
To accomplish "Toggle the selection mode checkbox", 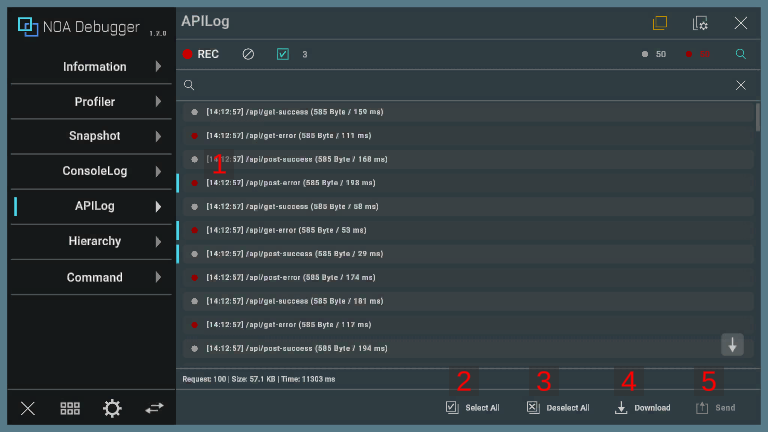I will [283, 54].
